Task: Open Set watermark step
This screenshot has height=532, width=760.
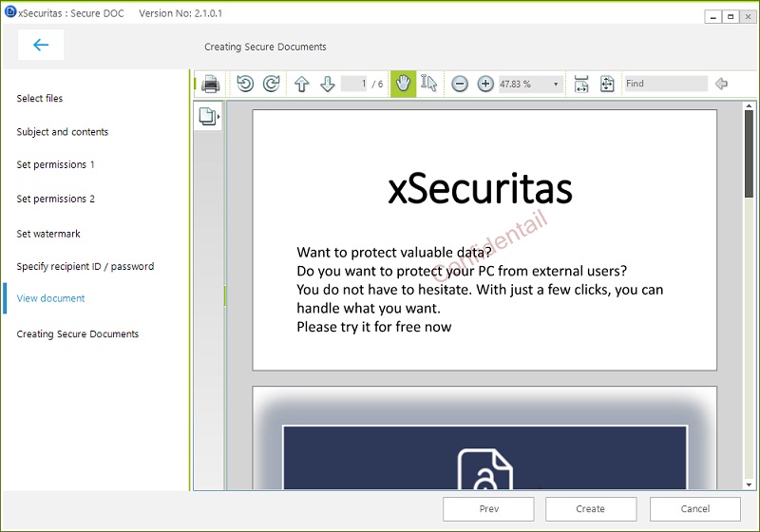Action: pyautogui.click(x=48, y=234)
